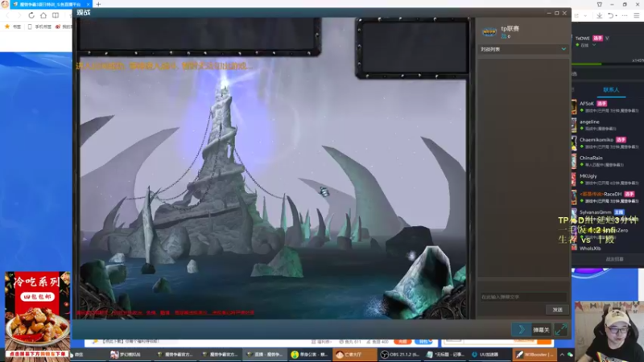Open W3Booster taskbar item
The image size is (644, 362).
(x=535, y=354)
